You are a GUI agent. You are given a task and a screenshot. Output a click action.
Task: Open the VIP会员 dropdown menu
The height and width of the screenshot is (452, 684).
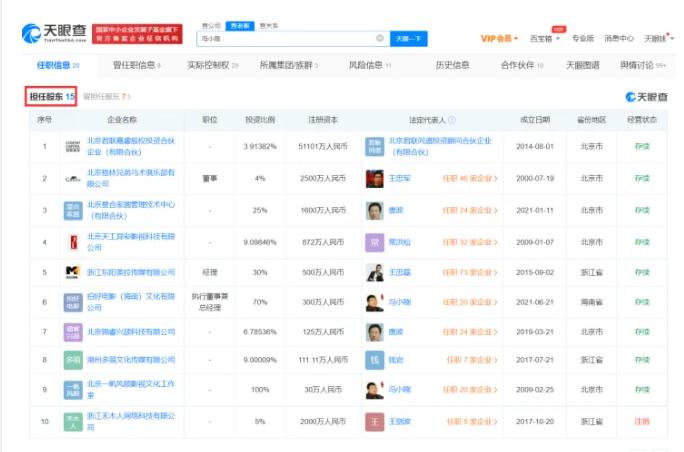(x=499, y=38)
